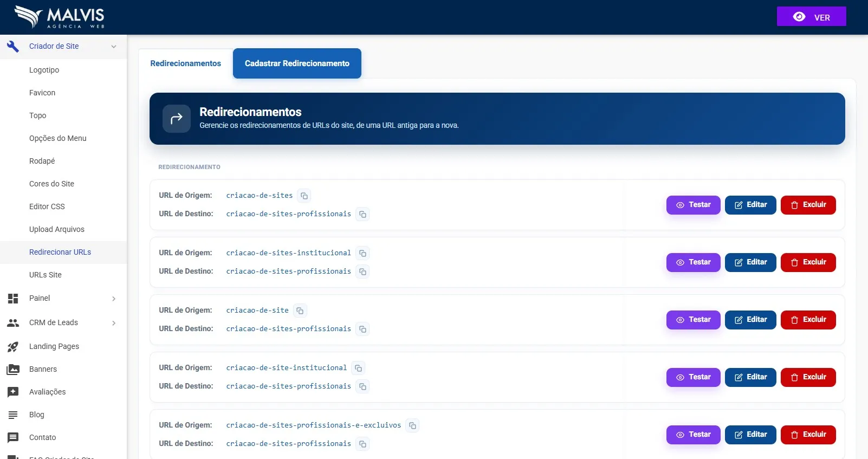The image size is (868, 459).
Task: Click the Banners image icon
Action: [13, 369]
